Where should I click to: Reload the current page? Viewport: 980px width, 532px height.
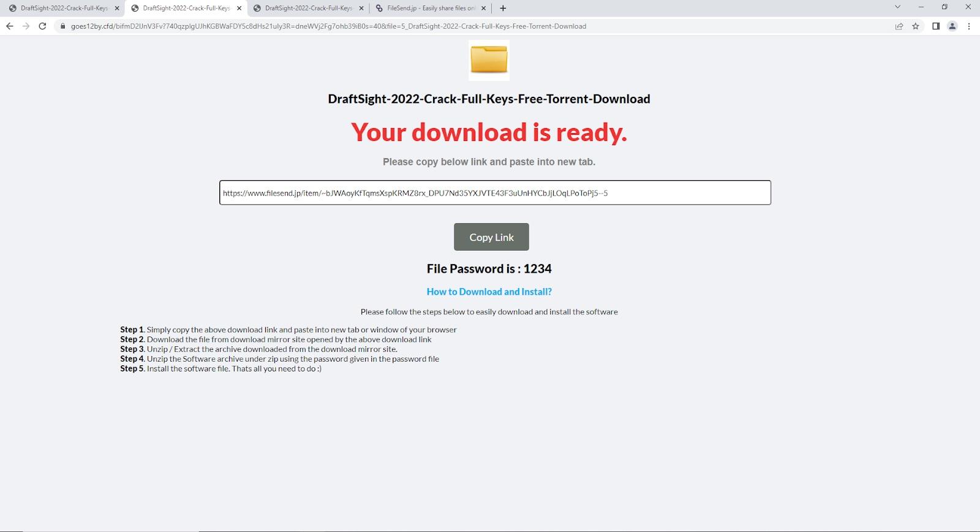[42, 26]
